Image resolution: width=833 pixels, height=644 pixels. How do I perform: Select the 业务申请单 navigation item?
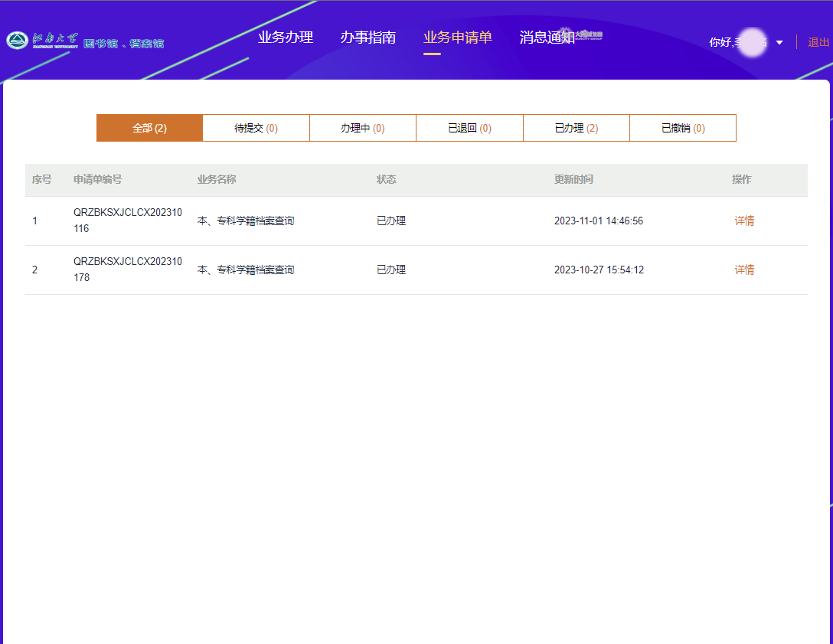pyautogui.click(x=458, y=38)
